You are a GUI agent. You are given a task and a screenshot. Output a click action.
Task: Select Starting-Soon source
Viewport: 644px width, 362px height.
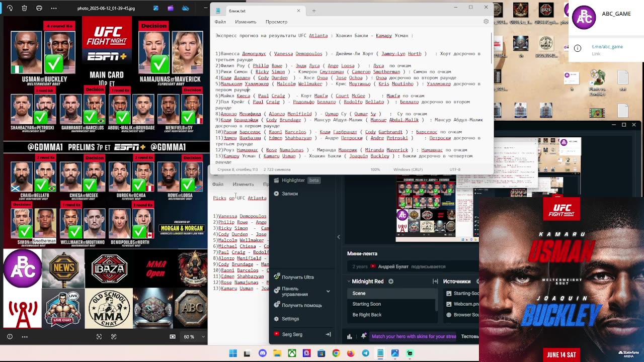click(x=461, y=293)
